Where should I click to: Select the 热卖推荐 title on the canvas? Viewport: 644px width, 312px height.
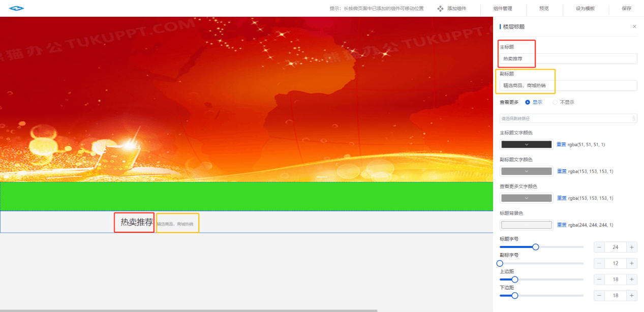click(136, 222)
